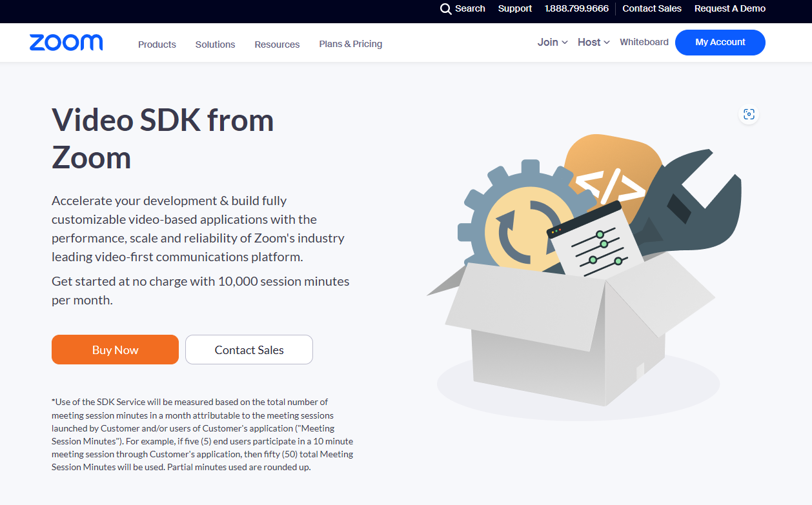This screenshot has height=505, width=812.
Task: Click the white Contact Sales button
Action: 249,350
